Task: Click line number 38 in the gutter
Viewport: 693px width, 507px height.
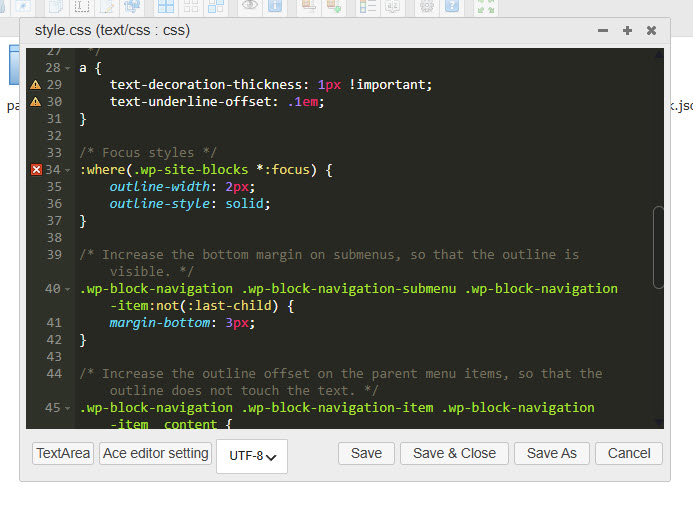Action: click(54, 238)
